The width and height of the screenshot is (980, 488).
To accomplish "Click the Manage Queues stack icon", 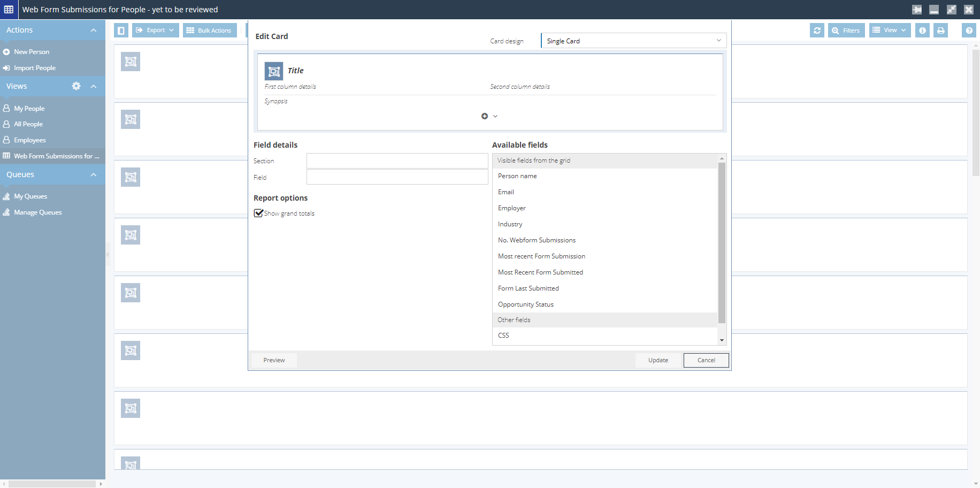I will tap(6, 212).
